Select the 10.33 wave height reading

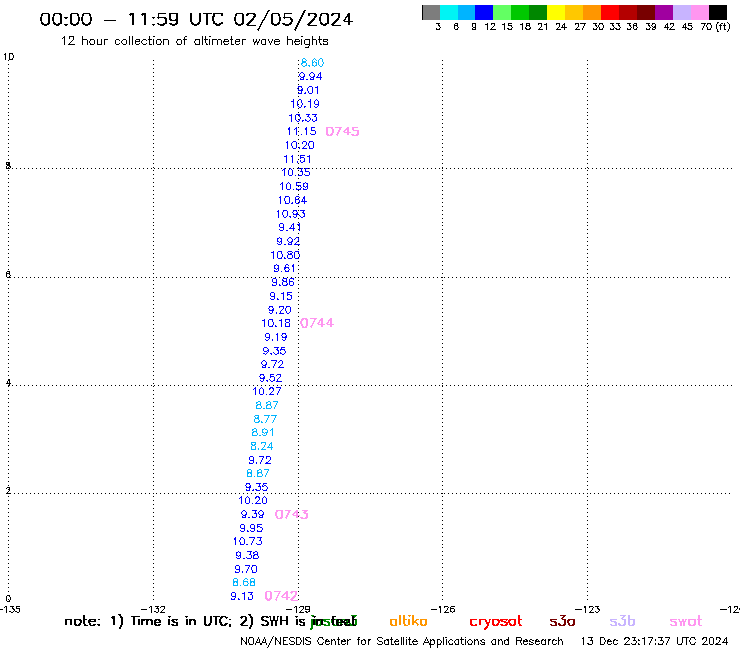(x=303, y=118)
